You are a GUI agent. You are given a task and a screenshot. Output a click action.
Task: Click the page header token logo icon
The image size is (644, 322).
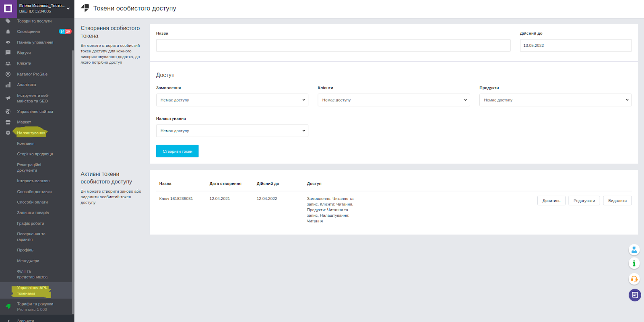(85, 8)
